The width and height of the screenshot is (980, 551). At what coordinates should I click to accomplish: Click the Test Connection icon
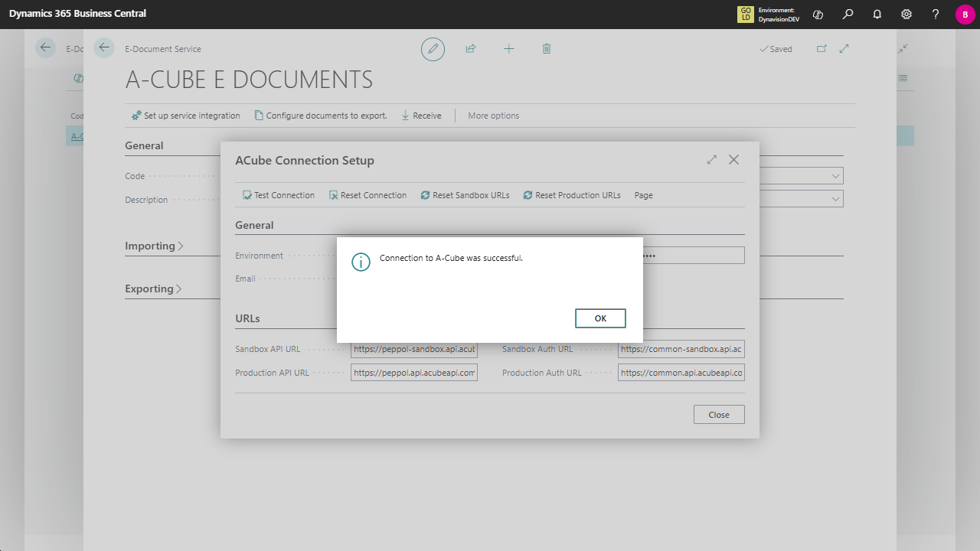pos(247,195)
